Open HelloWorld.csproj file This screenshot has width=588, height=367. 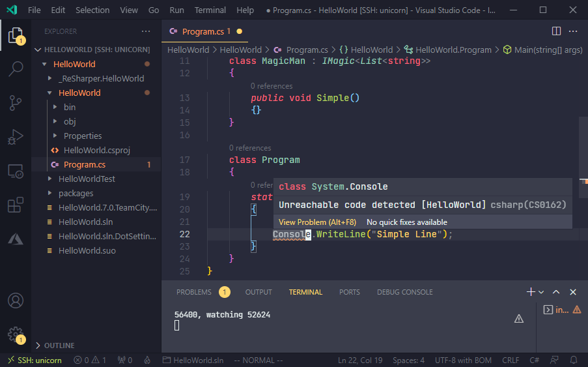point(97,150)
